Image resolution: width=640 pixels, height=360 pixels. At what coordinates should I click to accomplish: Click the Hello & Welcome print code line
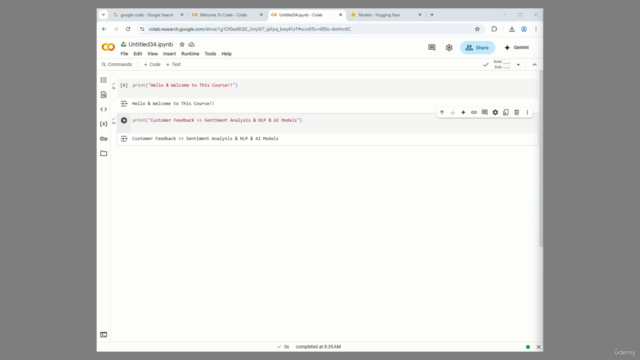click(x=185, y=85)
